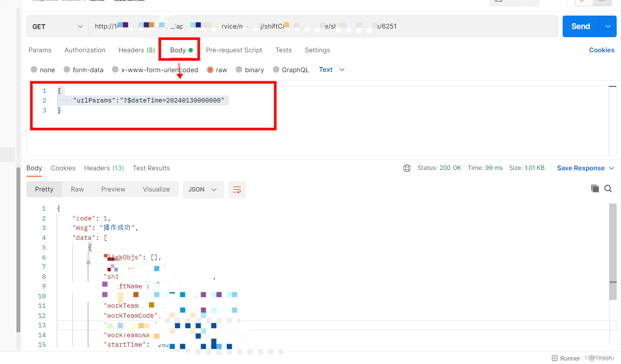Select x-www-form-urlencoded body type
621x364 pixels.
(x=155, y=70)
